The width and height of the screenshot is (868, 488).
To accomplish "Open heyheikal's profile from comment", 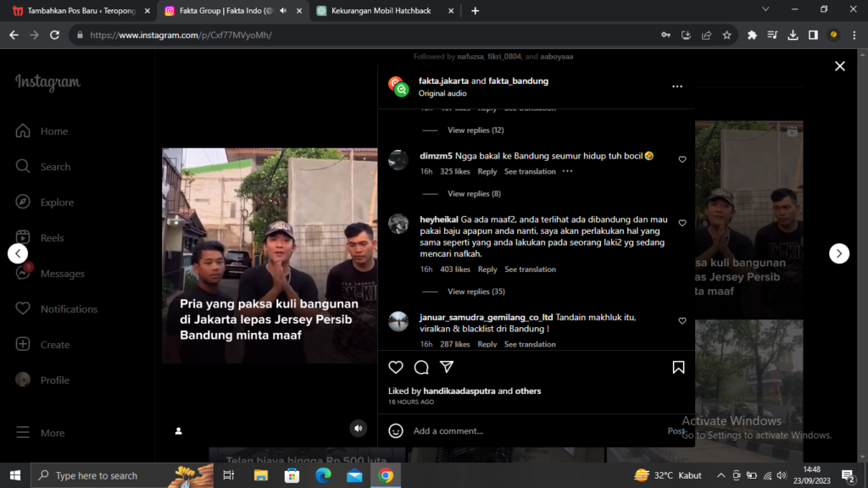I will click(438, 219).
